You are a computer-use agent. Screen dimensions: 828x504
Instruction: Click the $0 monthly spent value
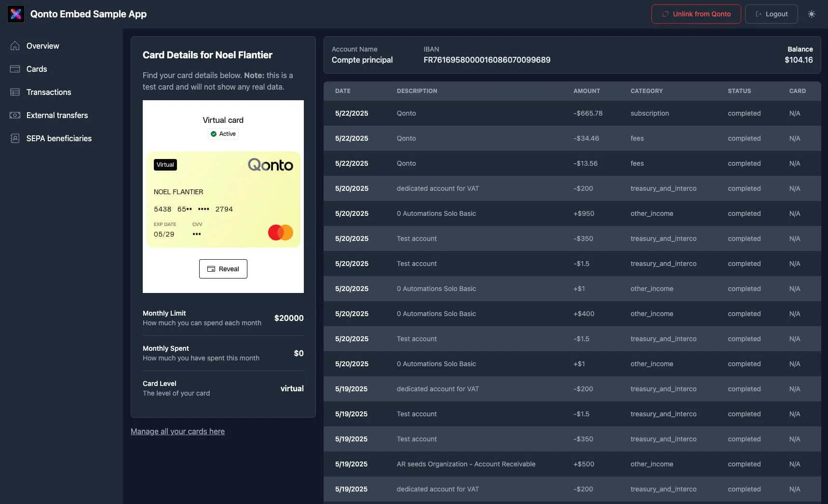pos(299,353)
